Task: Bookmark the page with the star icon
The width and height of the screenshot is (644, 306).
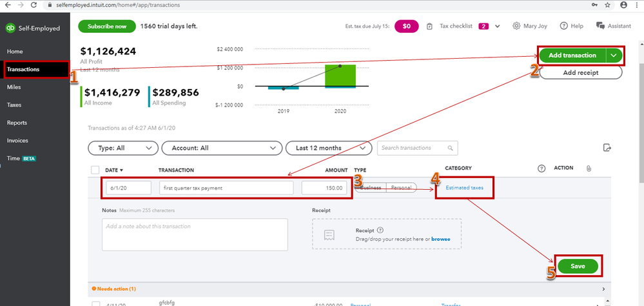Action: [x=607, y=5]
